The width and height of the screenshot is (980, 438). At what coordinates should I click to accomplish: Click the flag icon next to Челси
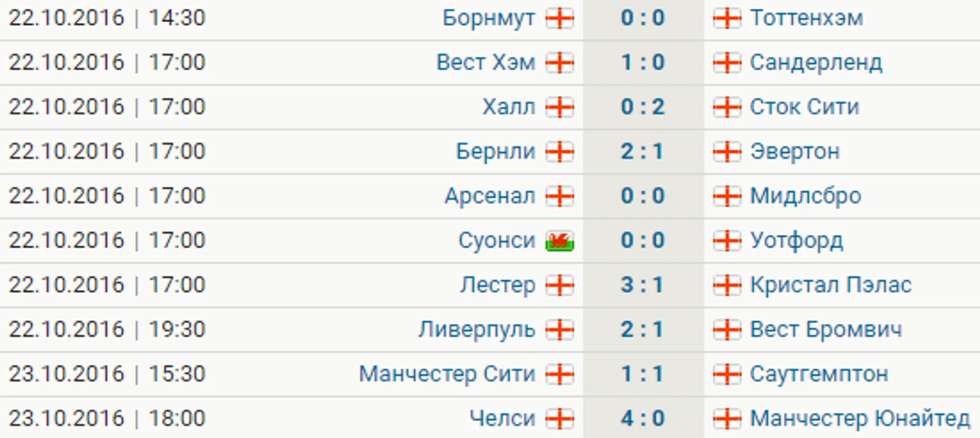coord(560,419)
